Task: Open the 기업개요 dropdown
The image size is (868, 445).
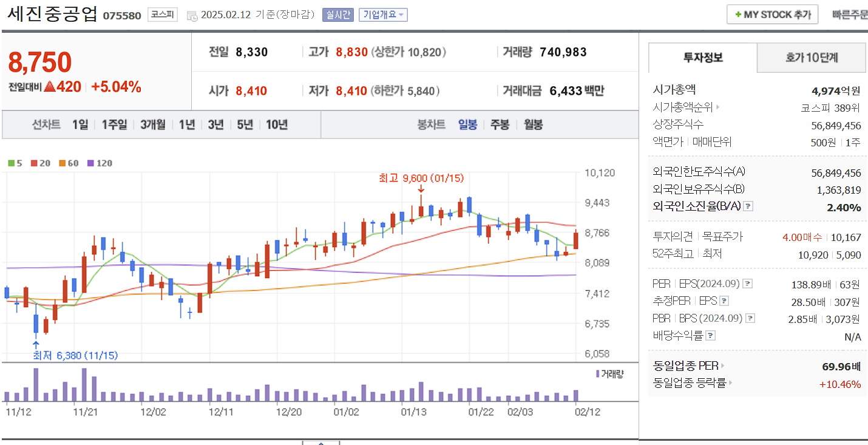Action: (384, 15)
